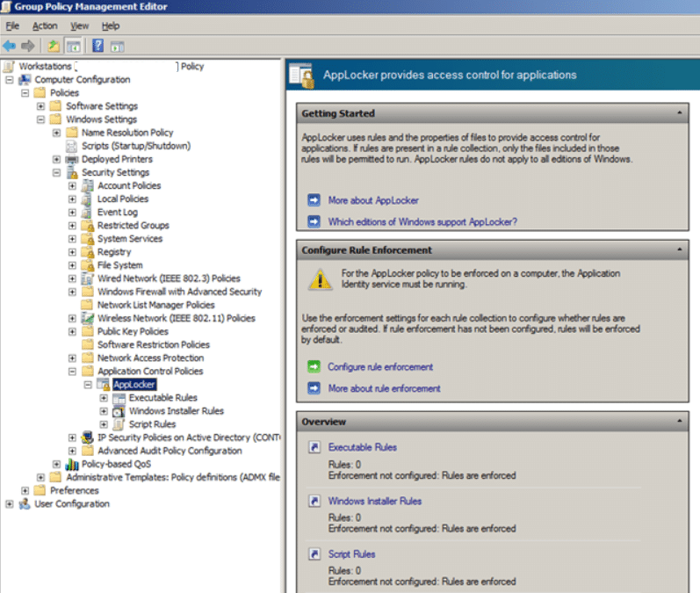Collapse the Computer Configuration node

coord(10,80)
